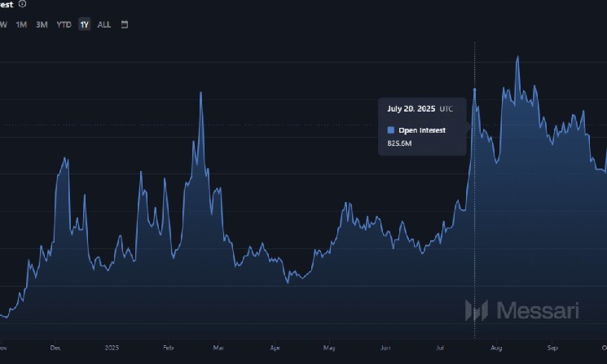Click the 2025 label on the time axis

point(112,347)
